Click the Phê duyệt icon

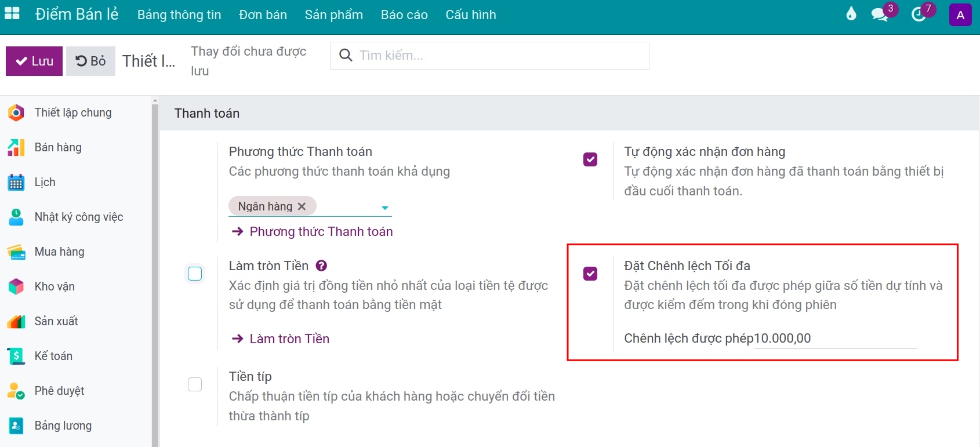[x=16, y=391]
